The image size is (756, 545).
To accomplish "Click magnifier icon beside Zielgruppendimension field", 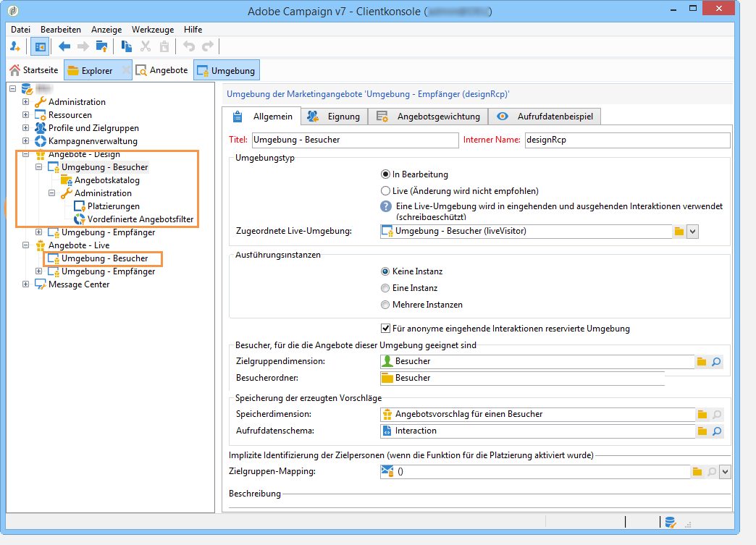I will 716,361.
